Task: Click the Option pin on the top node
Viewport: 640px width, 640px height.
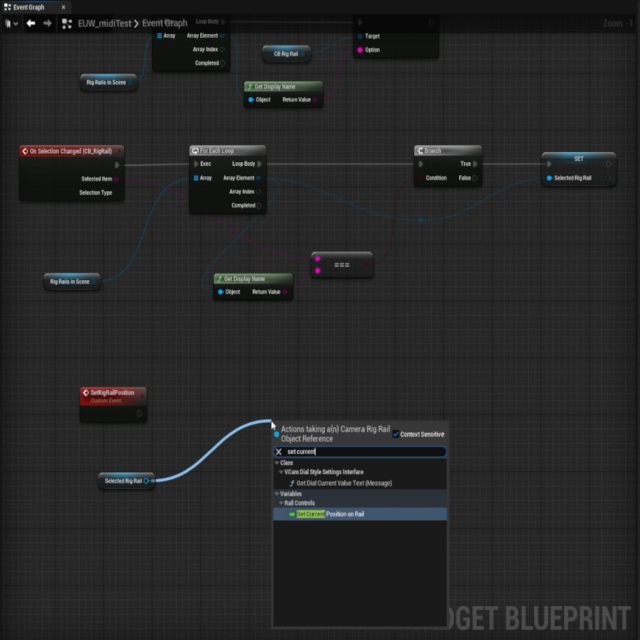Action: 360,50
